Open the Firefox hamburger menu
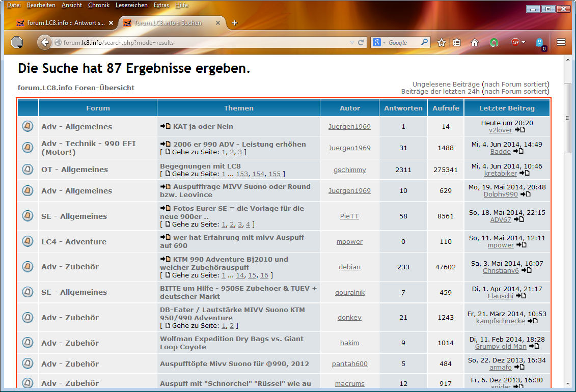Image resolution: width=576 pixels, height=392 pixels. pos(561,43)
